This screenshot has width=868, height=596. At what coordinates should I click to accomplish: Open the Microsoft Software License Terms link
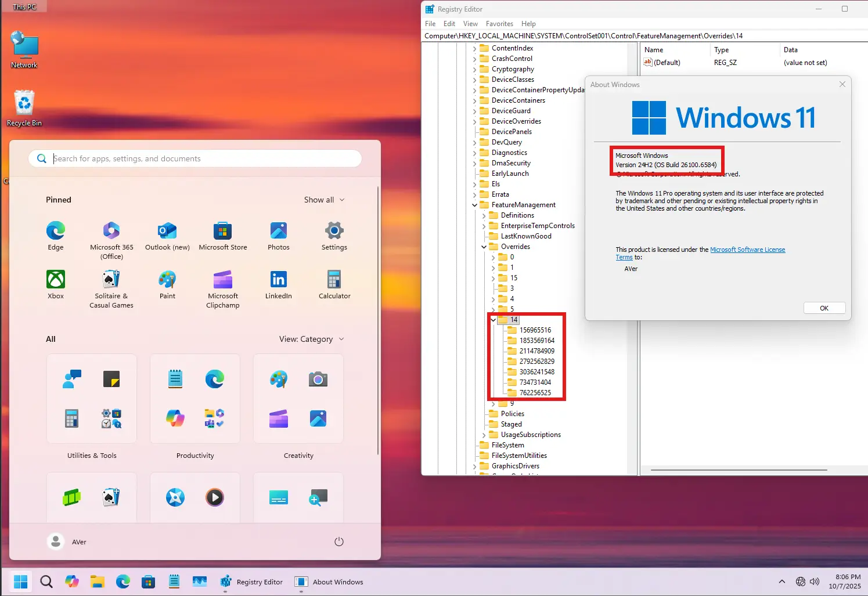pos(700,253)
